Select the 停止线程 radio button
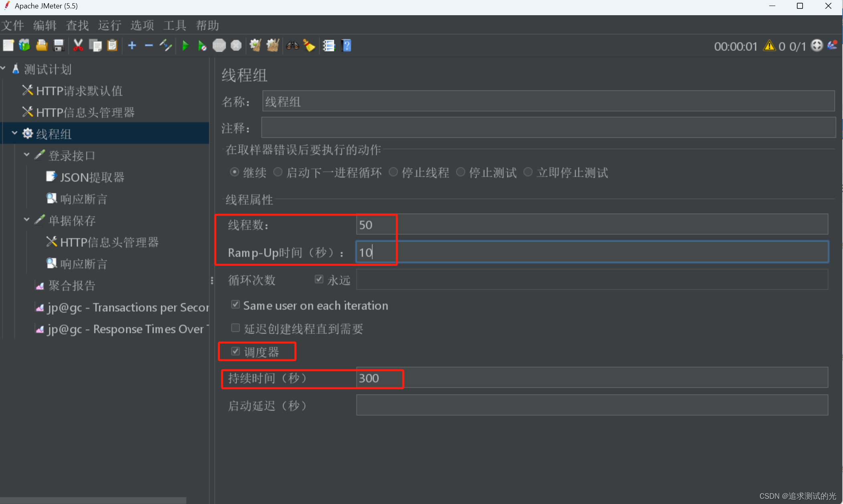 (x=393, y=172)
